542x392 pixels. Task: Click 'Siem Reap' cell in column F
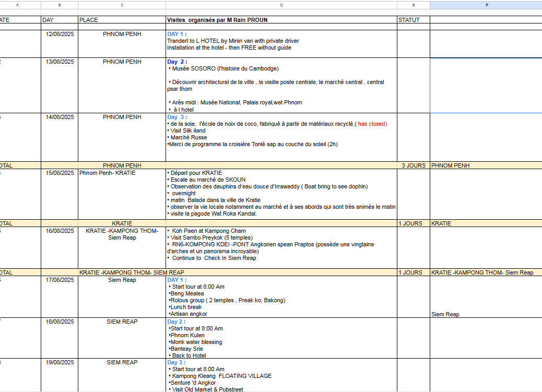pyautogui.click(x=486, y=297)
